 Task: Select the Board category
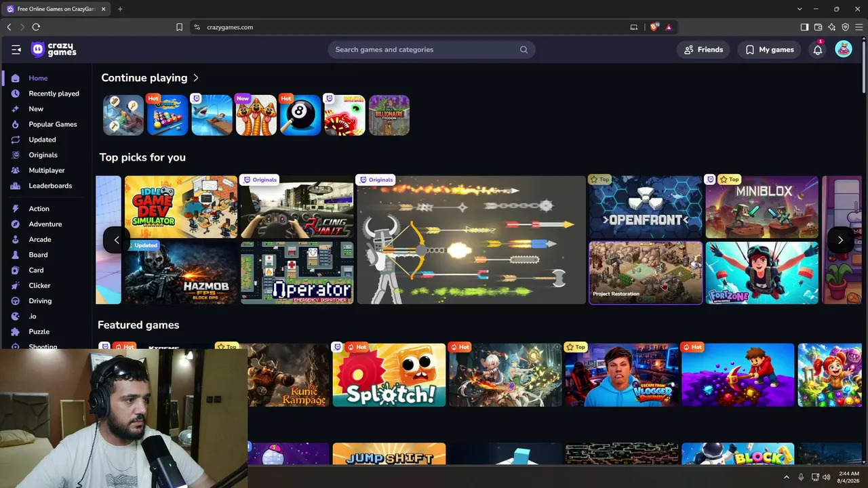38,255
